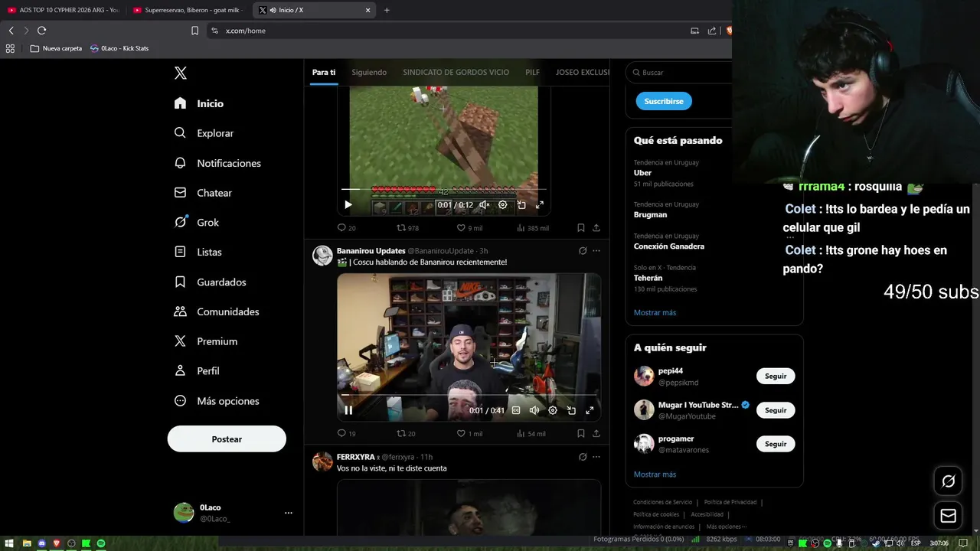Toggle captions on the Coscu video
The image size is (980, 551).
516,410
